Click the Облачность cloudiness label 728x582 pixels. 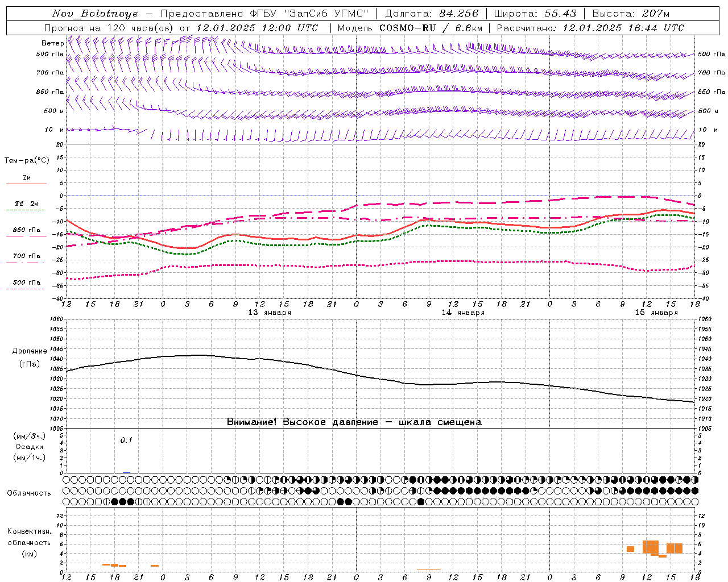pos(29,493)
